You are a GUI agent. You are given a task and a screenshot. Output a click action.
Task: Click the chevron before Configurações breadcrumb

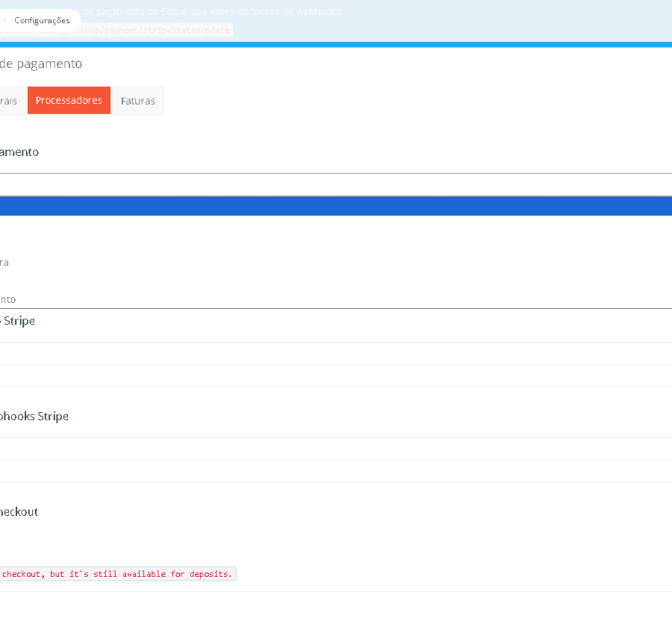pos(4,20)
